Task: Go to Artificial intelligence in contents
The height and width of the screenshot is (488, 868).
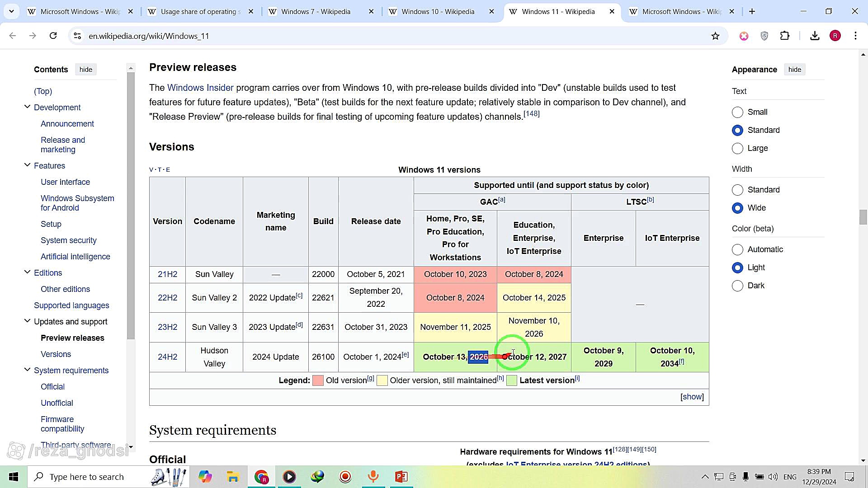Action: (75, 257)
